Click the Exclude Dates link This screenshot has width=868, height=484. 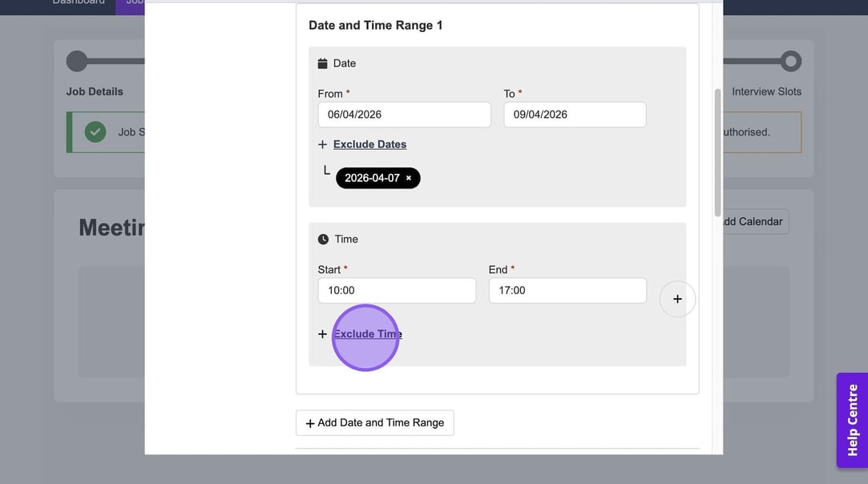[x=369, y=144]
